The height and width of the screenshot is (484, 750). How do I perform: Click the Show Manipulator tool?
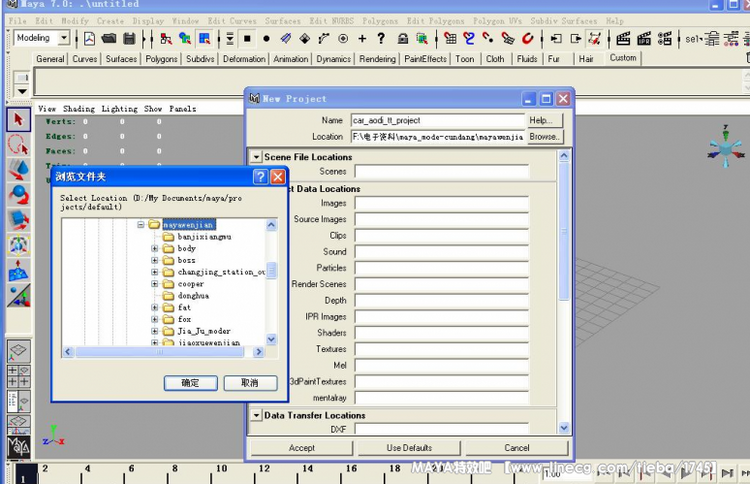[19, 296]
